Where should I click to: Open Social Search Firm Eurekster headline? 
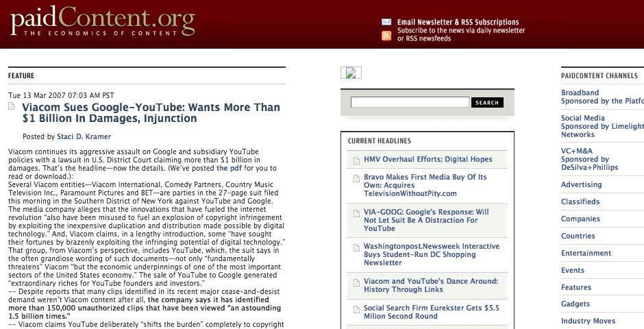[432, 312]
